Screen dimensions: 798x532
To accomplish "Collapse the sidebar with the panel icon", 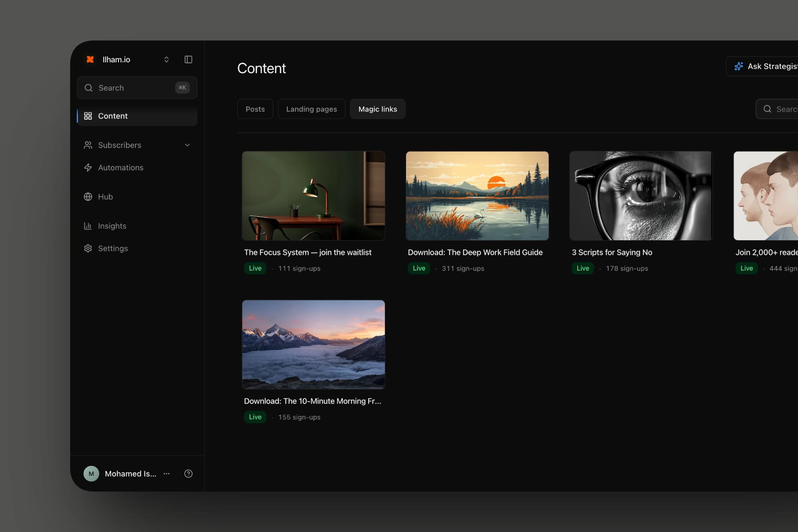I will 188,59.
